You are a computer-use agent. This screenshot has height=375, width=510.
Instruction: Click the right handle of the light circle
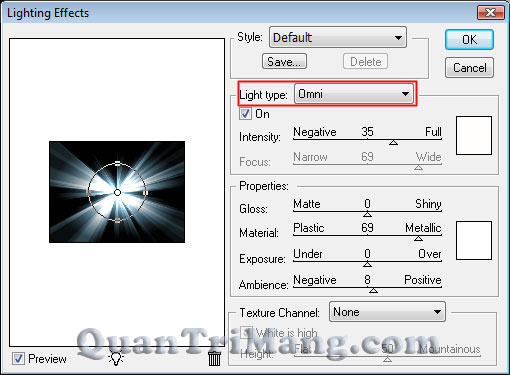145,192
